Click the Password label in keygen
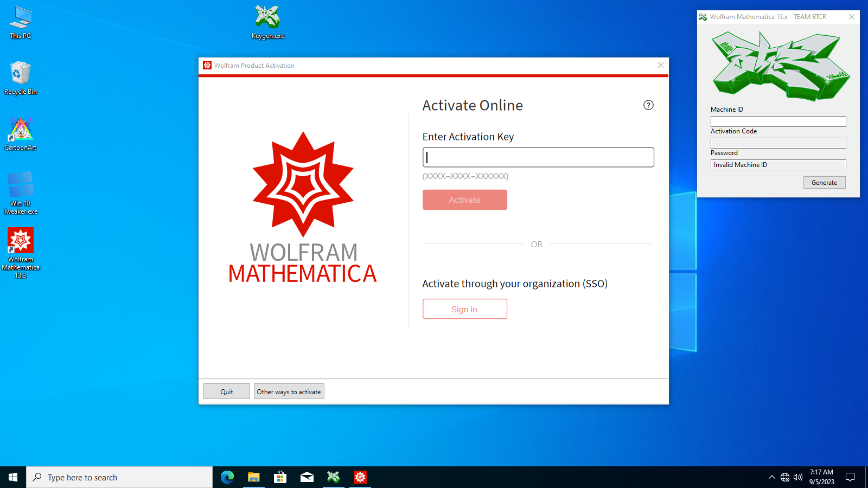The image size is (868, 488). pyautogui.click(x=724, y=153)
